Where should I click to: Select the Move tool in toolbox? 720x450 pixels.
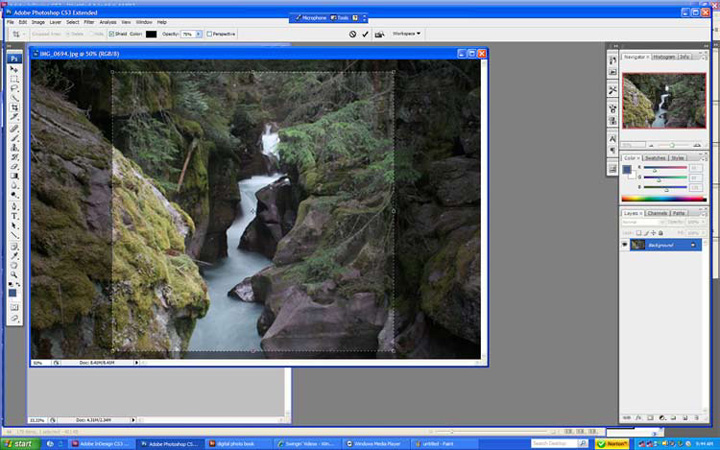[x=15, y=70]
